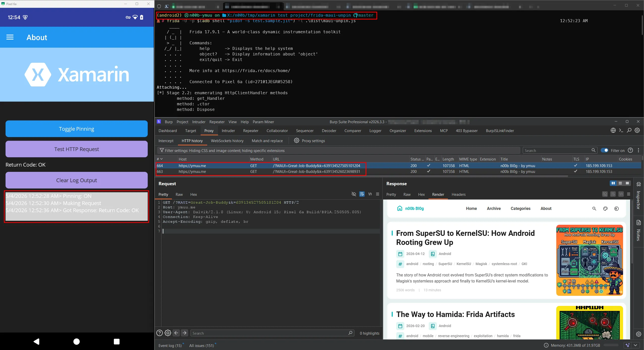
Task: Select the Raw tab in Request pane
Action: pos(179,194)
